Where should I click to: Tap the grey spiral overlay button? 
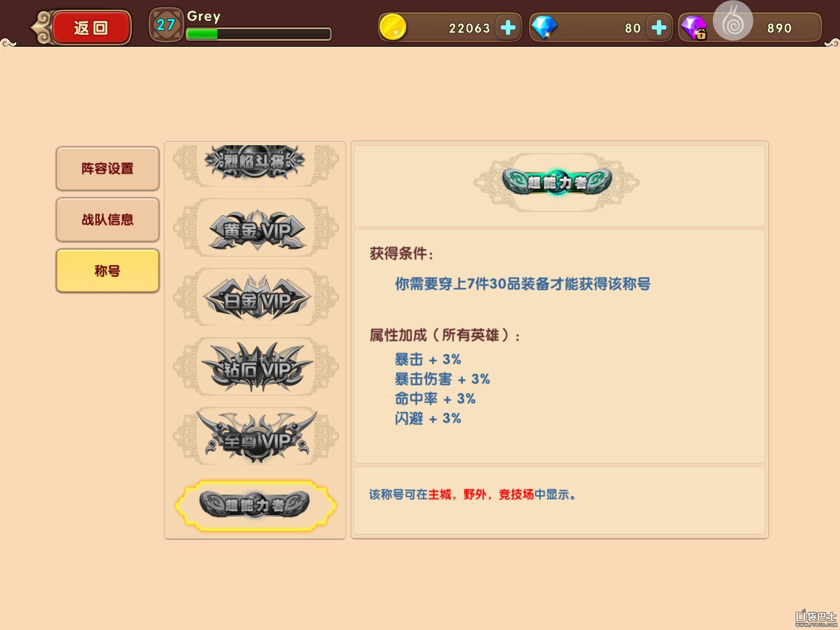tap(733, 21)
